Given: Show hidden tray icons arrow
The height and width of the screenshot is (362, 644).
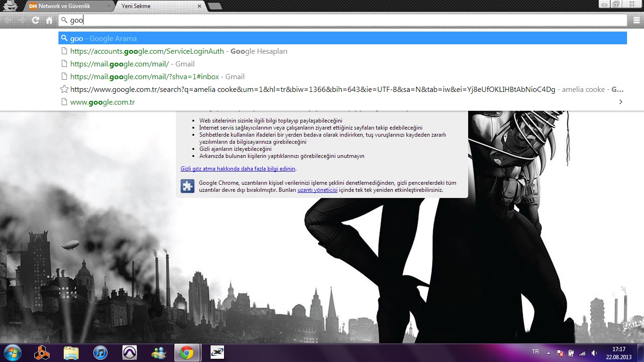Looking at the screenshot, I should click(548, 353).
